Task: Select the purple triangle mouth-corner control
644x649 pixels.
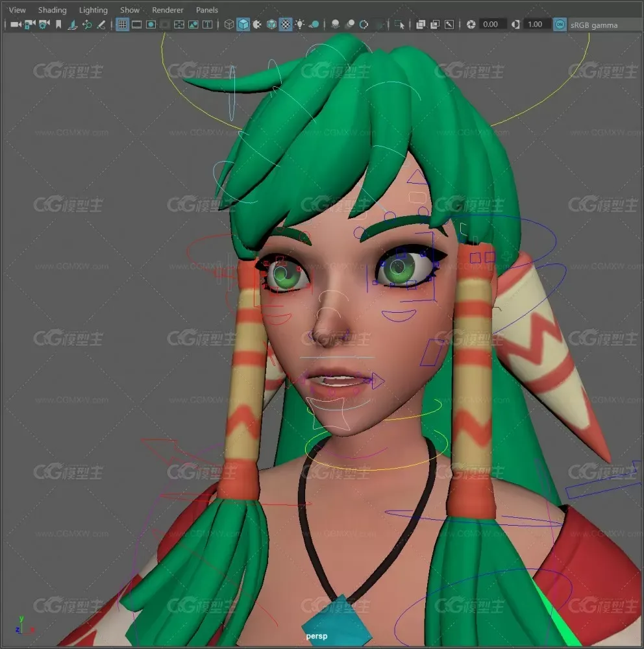Action: 377,381
